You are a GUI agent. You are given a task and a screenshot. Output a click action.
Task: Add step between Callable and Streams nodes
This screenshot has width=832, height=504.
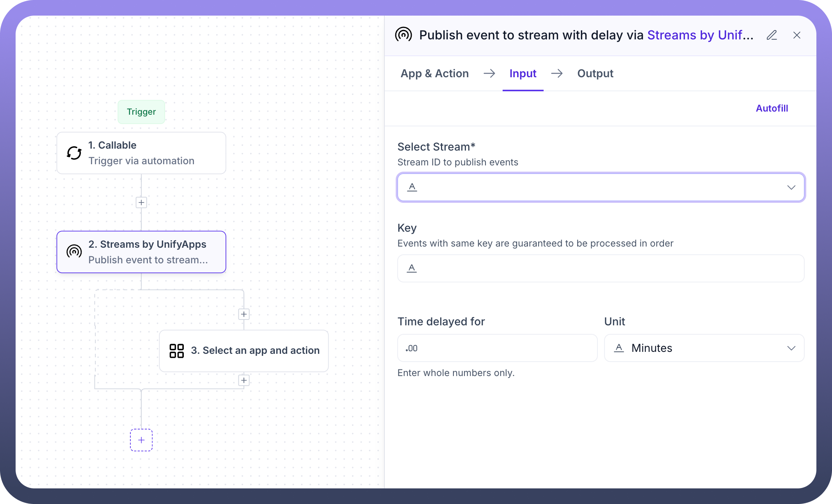pyautogui.click(x=141, y=202)
